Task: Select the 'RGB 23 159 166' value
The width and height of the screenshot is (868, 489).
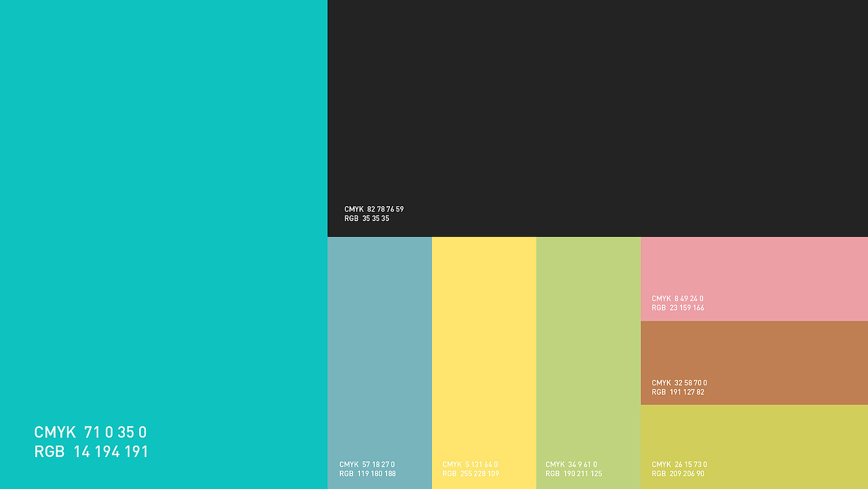Action: click(678, 308)
